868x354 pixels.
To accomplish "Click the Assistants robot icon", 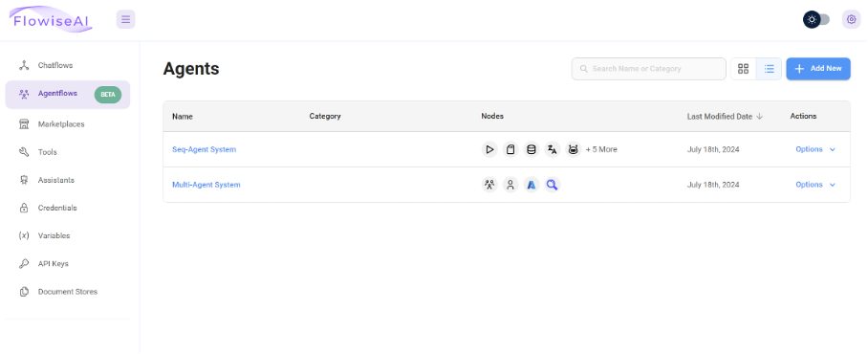I will pos(24,180).
